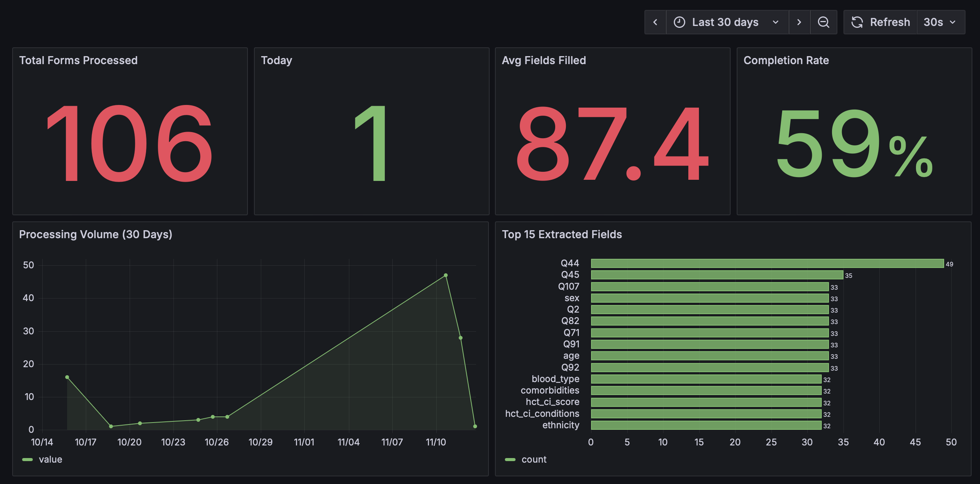
Task: Zoom out the time range with the magnifier icon
Action: [x=824, y=22]
